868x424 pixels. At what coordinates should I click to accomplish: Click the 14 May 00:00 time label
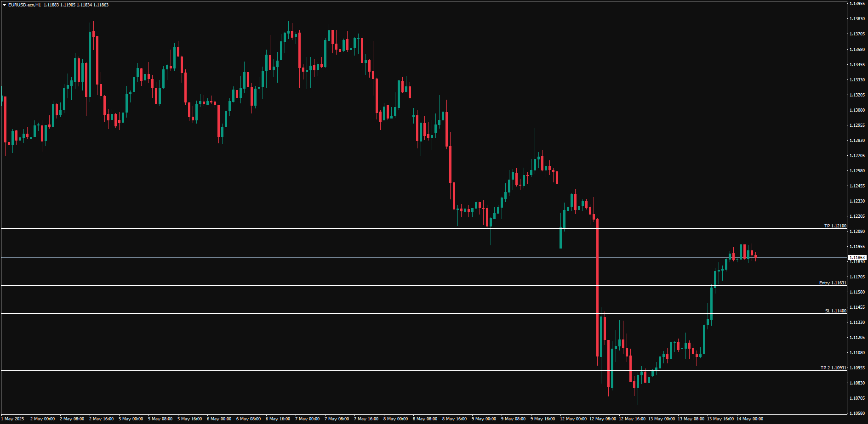coord(749,419)
